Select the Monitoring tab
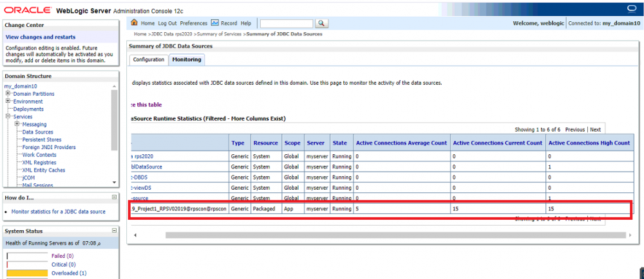Viewport: 644px width, 279px height. 186,60
